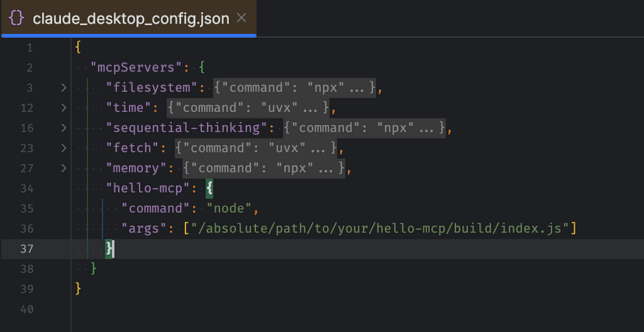
Task: Close the claude_desktop_config.json tab
Action: coord(241,18)
